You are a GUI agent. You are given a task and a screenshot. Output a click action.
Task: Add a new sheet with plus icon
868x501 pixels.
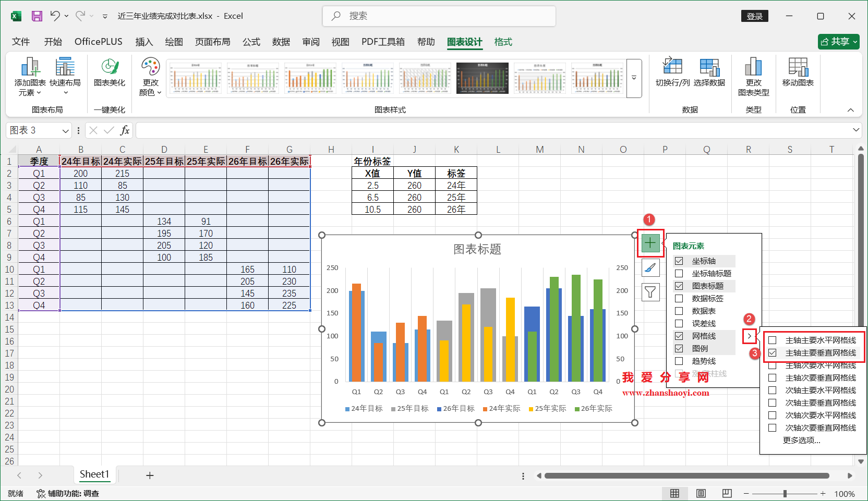coord(150,475)
